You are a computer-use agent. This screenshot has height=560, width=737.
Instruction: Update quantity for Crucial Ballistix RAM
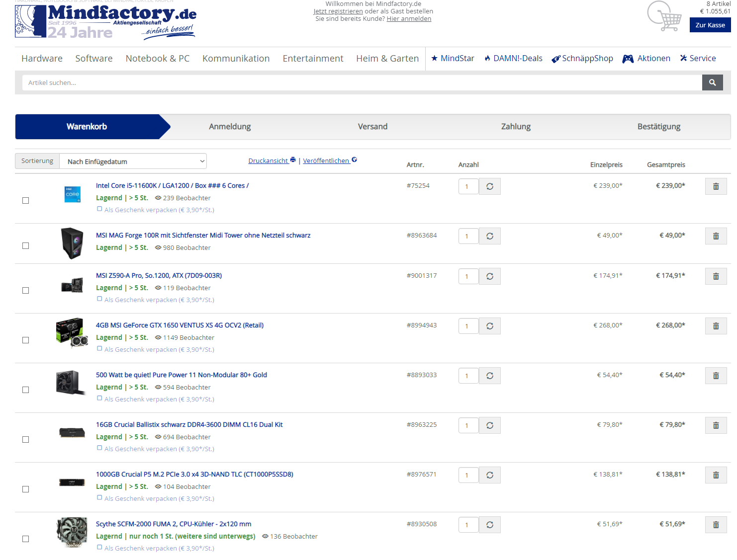490,425
